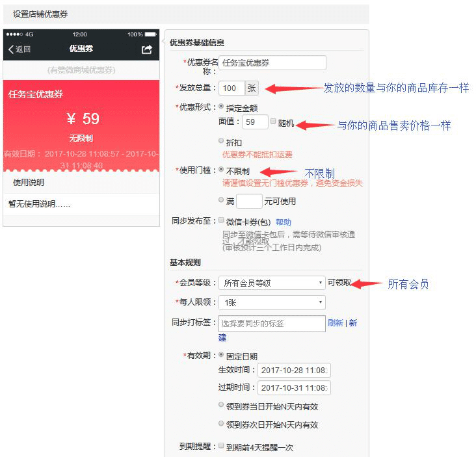Select the 不限制 threshold radio option

click(x=222, y=170)
